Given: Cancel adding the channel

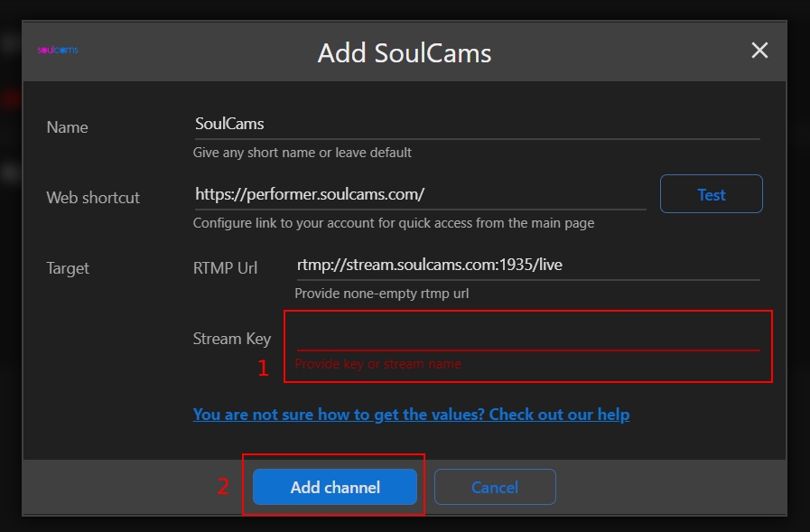Looking at the screenshot, I should (x=495, y=487).
